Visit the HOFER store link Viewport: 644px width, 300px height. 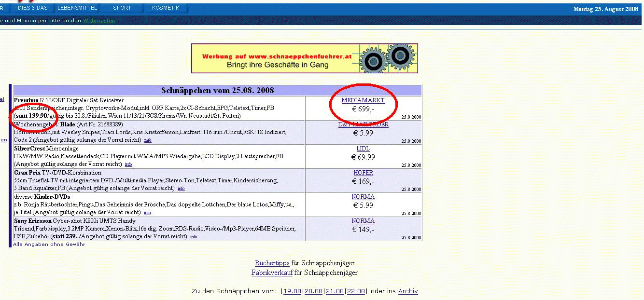click(363, 173)
